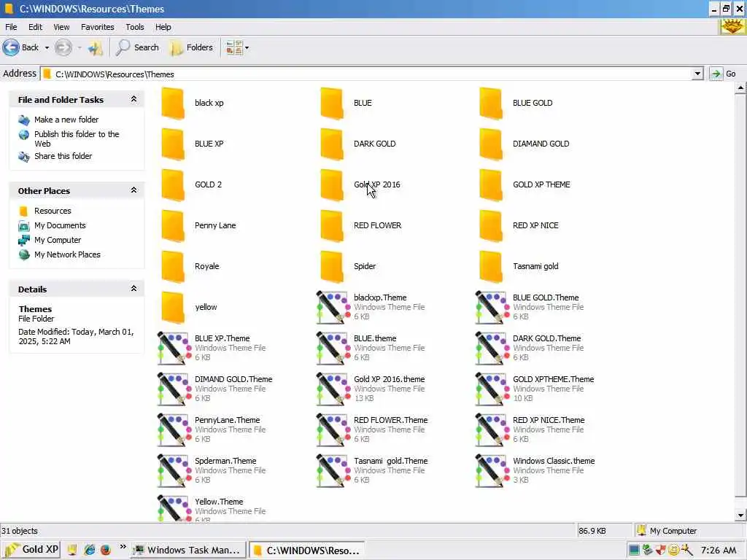Toggle the Folders pane button
The width and height of the screenshot is (747, 560).
point(192,47)
